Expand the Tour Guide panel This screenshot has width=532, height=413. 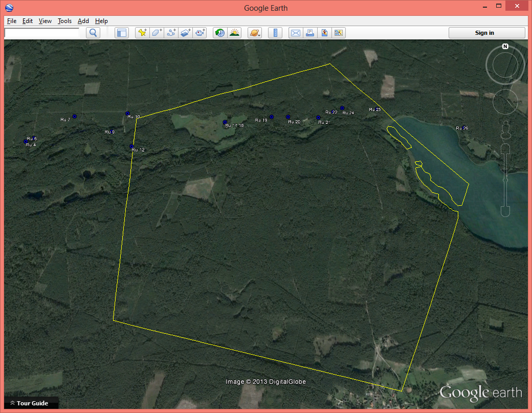click(x=29, y=403)
